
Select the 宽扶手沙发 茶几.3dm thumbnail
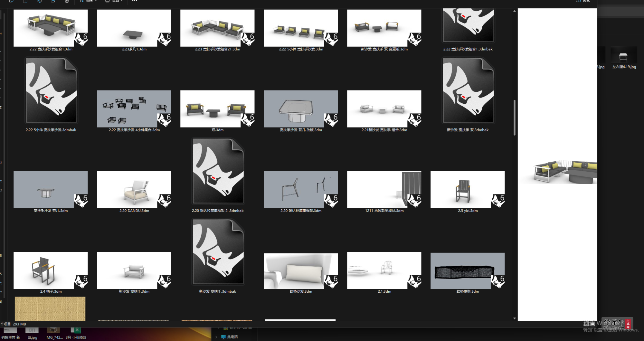pyautogui.click(x=51, y=190)
